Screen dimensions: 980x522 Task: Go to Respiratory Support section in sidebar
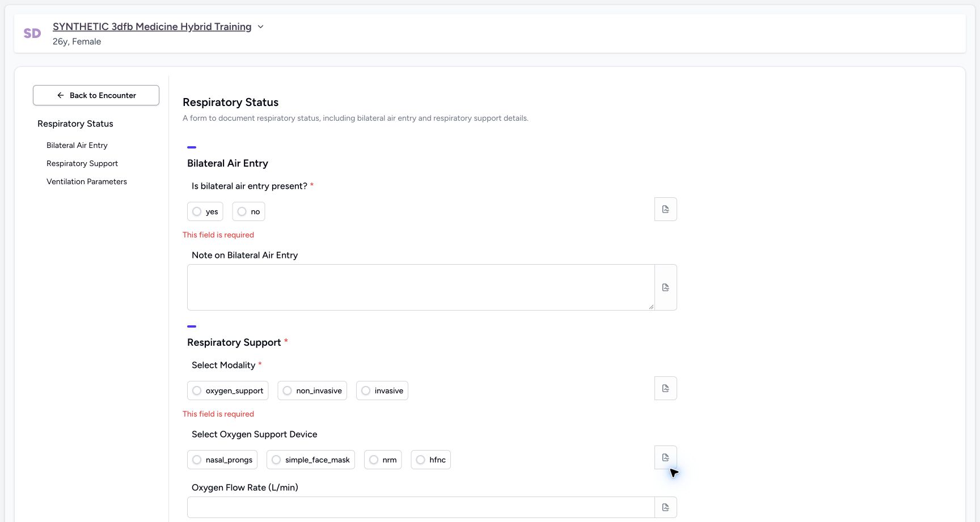pos(82,163)
